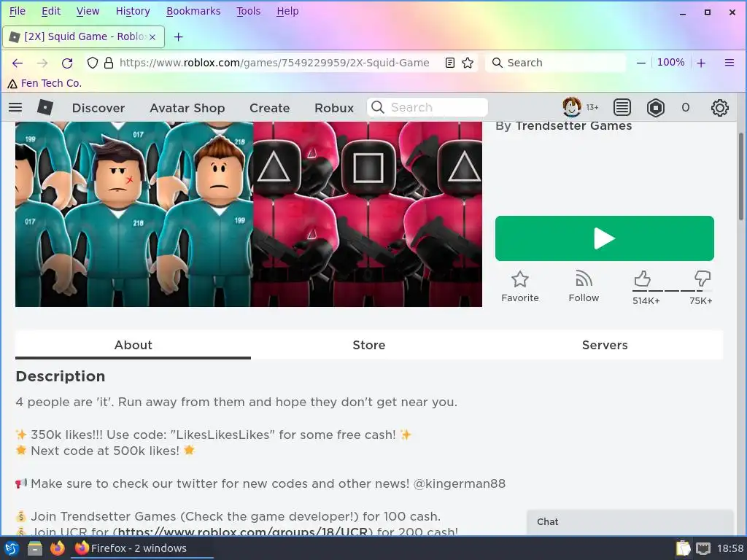Reset zoom by clicking 100% label
Screen dimensions: 747x560
(671, 63)
